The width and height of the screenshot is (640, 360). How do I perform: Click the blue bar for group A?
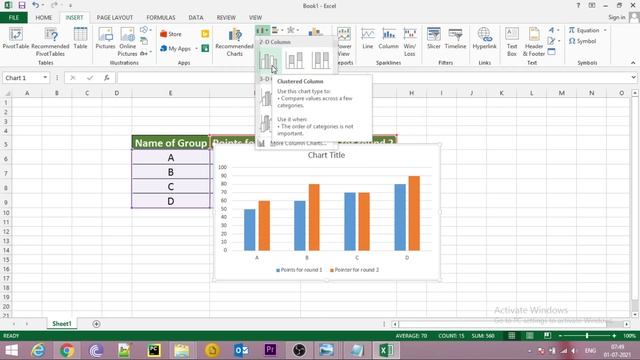coord(249,230)
